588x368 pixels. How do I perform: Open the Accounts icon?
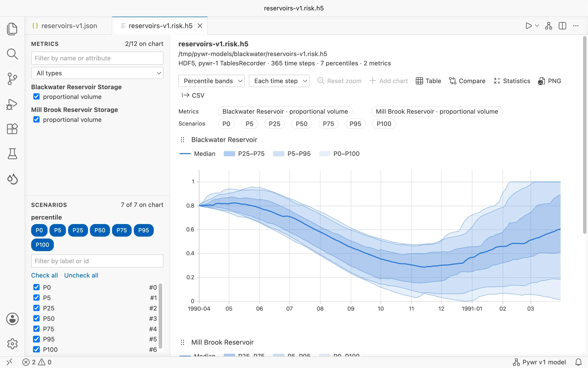[12, 319]
